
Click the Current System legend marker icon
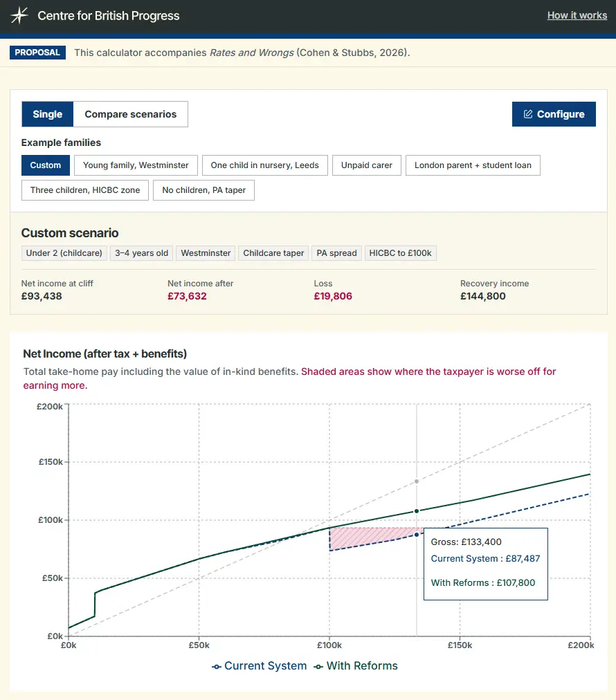(217, 666)
